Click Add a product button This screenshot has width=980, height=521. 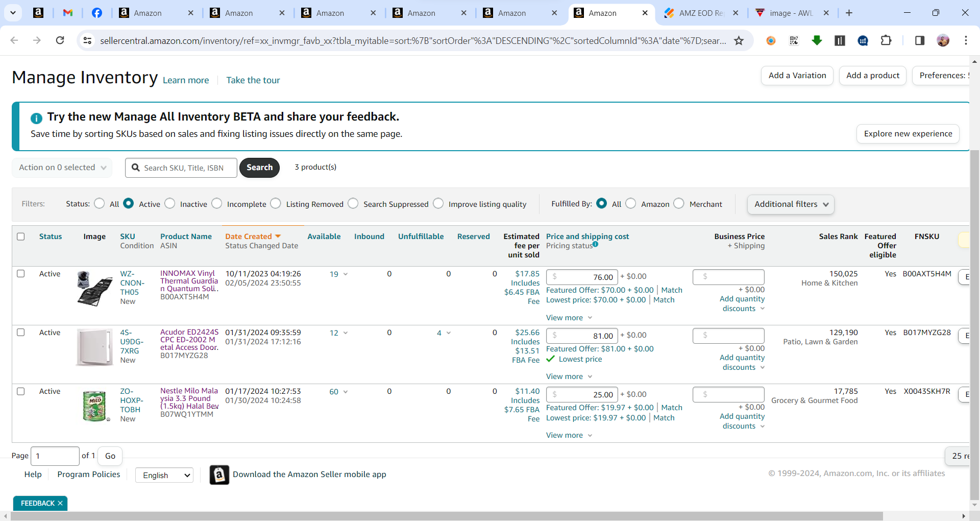pos(873,76)
